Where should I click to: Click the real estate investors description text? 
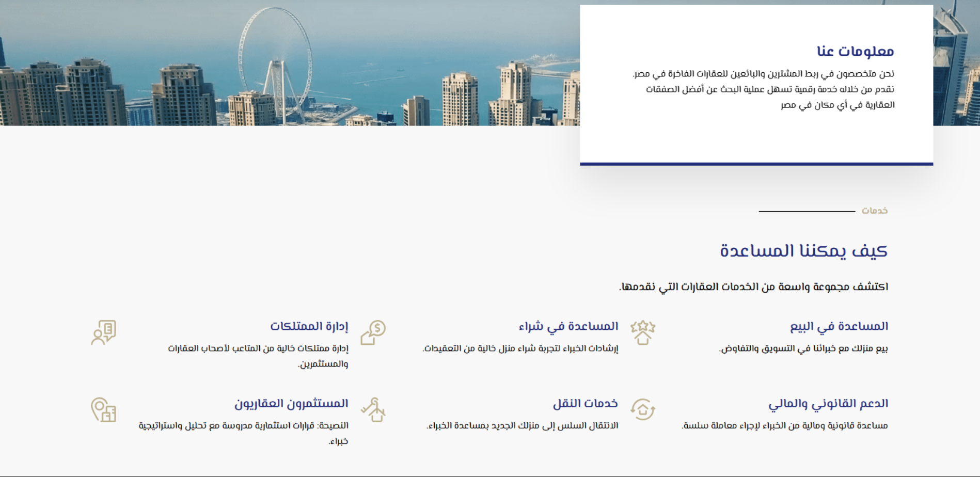244,433
